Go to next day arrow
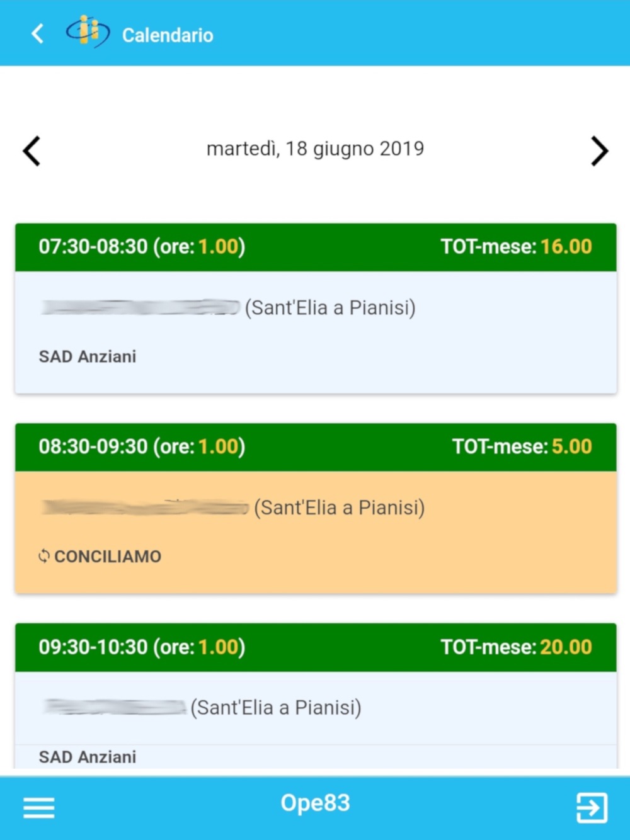Viewport: 630px width, 840px height. (600, 151)
